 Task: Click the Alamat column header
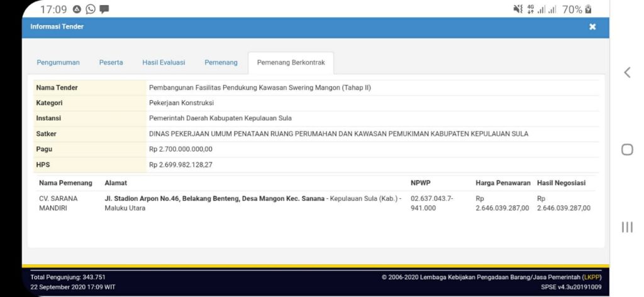coord(116,183)
